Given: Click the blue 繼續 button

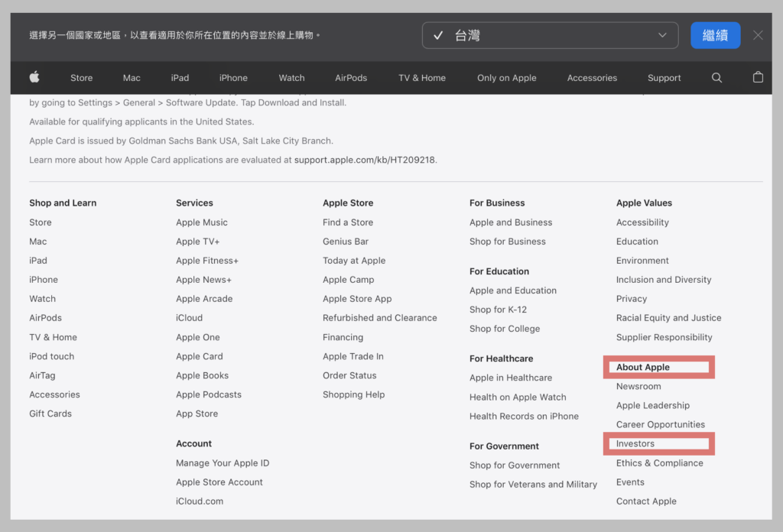Looking at the screenshot, I should (715, 35).
